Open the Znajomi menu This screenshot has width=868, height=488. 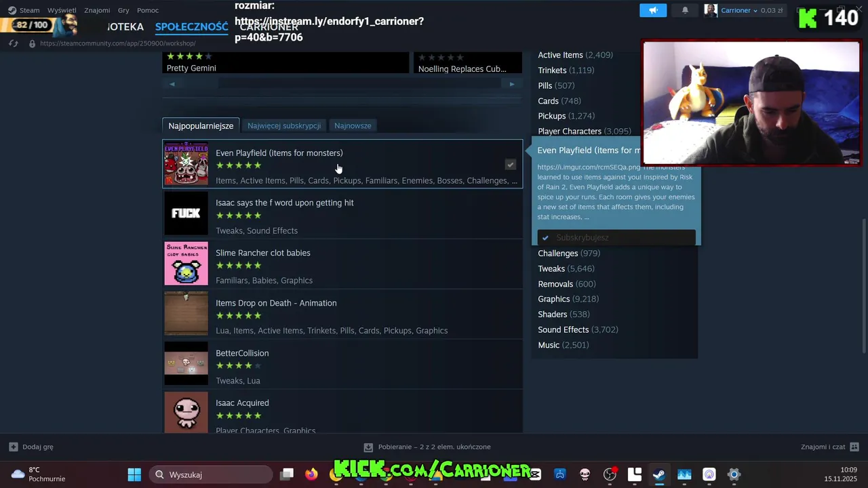coord(97,10)
